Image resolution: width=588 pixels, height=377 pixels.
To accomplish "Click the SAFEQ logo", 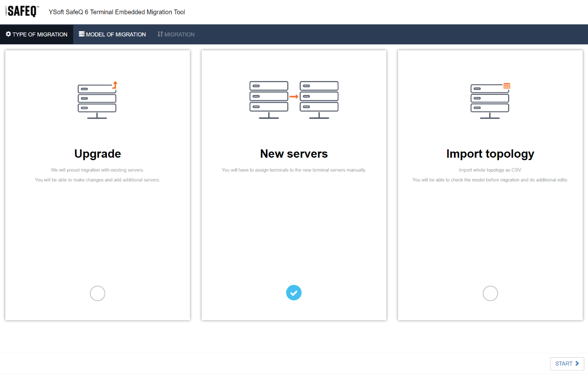I will 22,11.
